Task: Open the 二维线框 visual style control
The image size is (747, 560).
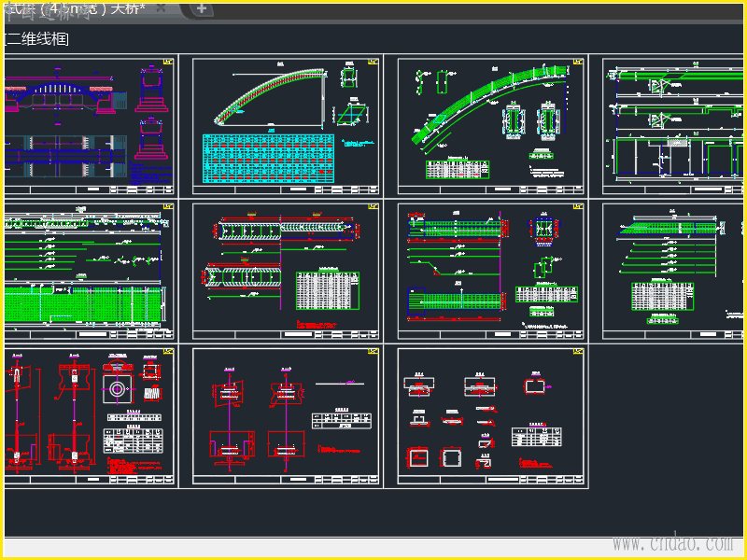Action: click(37, 39)
